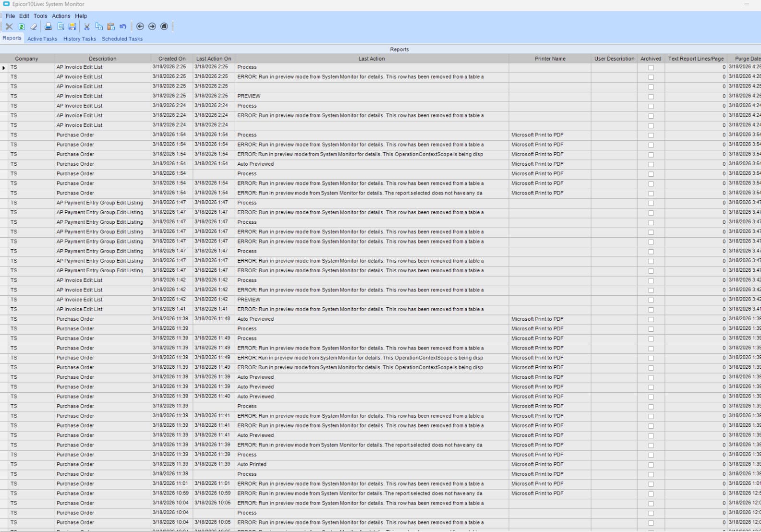Switch to the Active Tasks tab
This screenshot has height=532, width=761.
coord(42,39)
